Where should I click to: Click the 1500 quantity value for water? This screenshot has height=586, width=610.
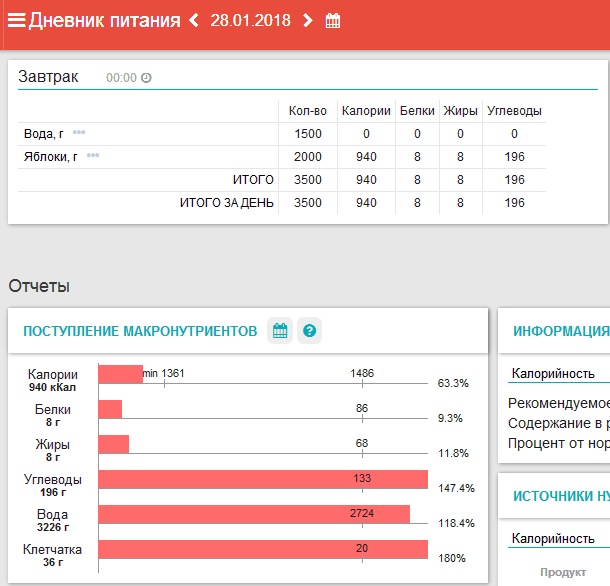[x=308, y=133]
